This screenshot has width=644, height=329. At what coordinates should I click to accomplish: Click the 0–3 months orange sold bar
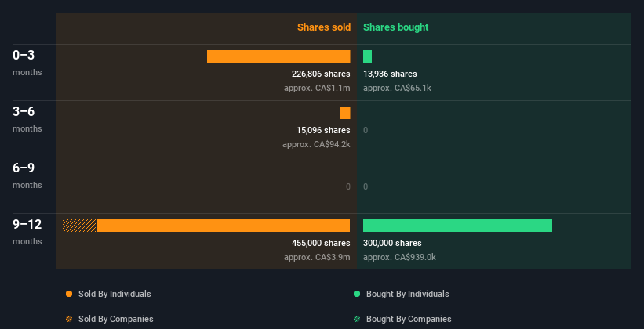pos(278,56)
